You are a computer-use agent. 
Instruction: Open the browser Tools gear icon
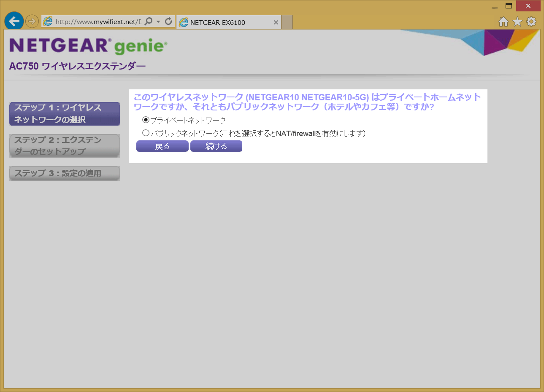pos(531,21)
